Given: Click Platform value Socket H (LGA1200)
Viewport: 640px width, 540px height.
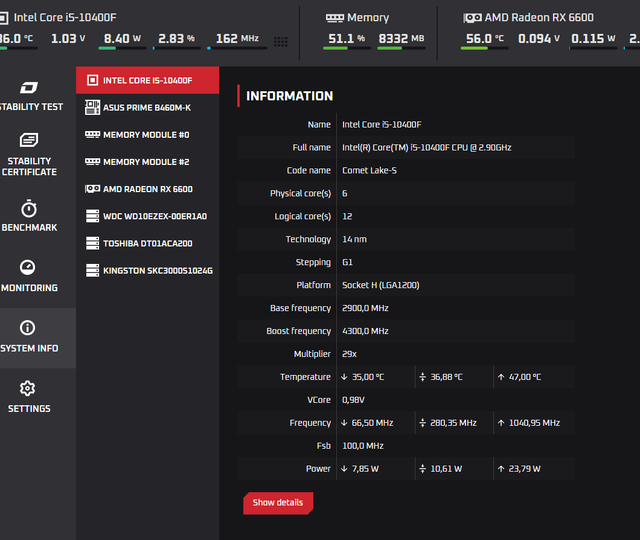Looking at the screenshot, I should coord(381,285).
